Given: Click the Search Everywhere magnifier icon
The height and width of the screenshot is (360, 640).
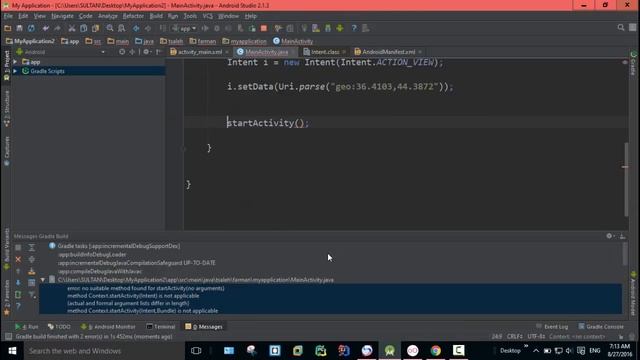Looking at the screenshot, I should tap(621, 28).
